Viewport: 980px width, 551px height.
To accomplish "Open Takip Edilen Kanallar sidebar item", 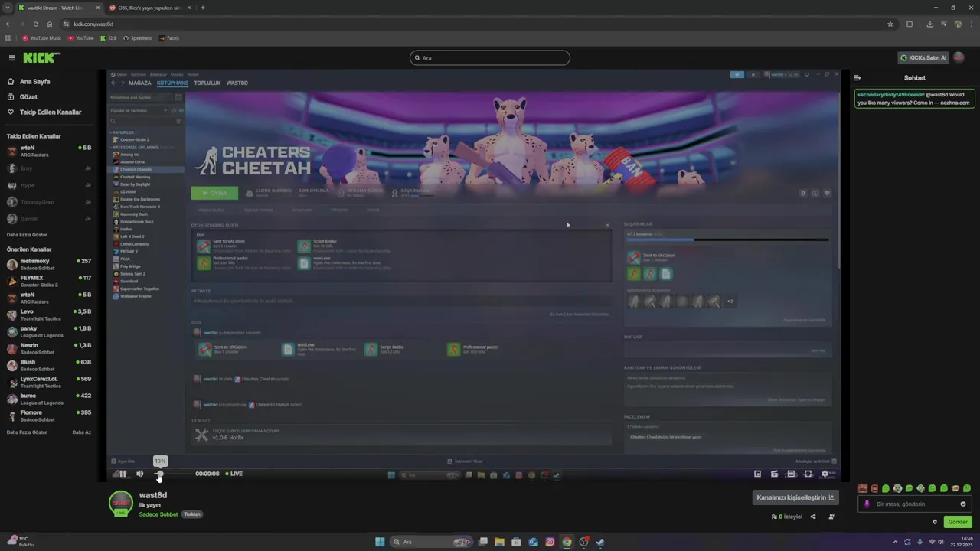I will point(51,112).
